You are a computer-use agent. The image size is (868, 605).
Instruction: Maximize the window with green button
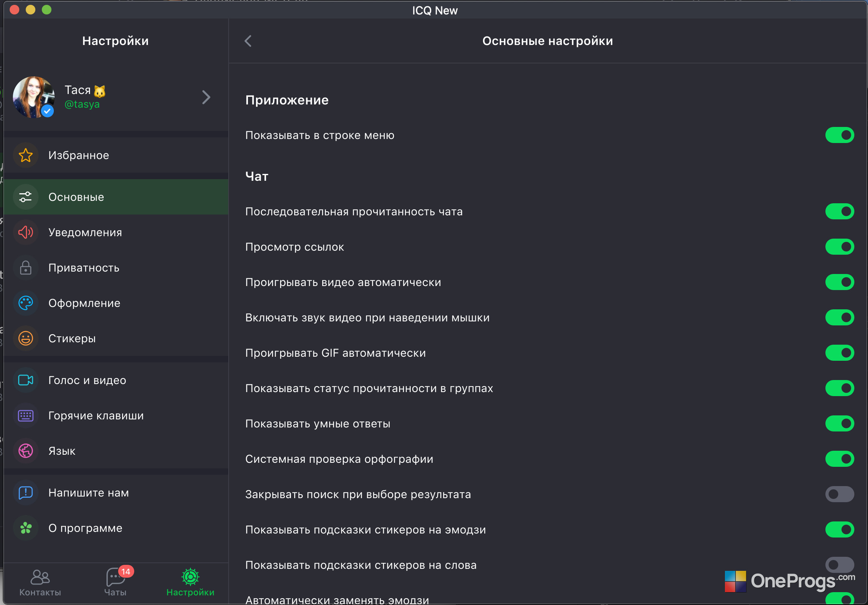(47, 10)
